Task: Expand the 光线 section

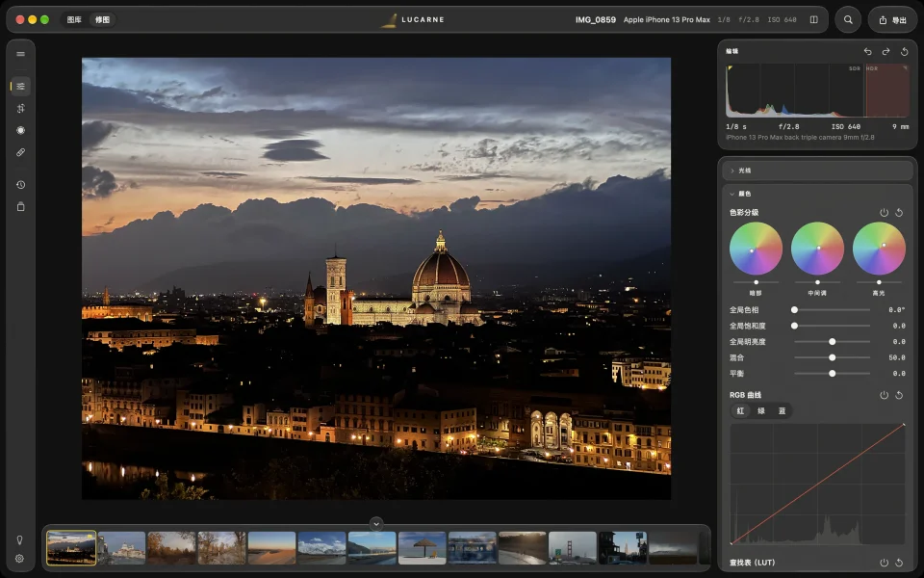Action: tap(818, 171)
